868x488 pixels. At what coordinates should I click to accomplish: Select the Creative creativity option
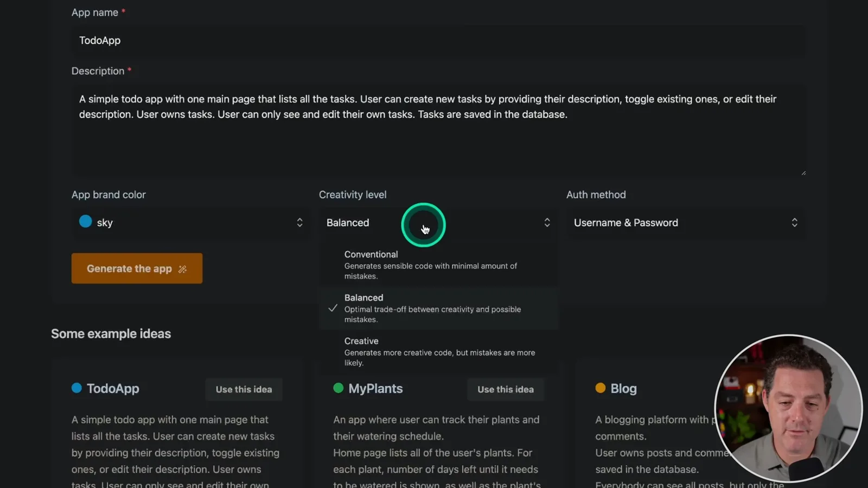[x=438, y=351]
